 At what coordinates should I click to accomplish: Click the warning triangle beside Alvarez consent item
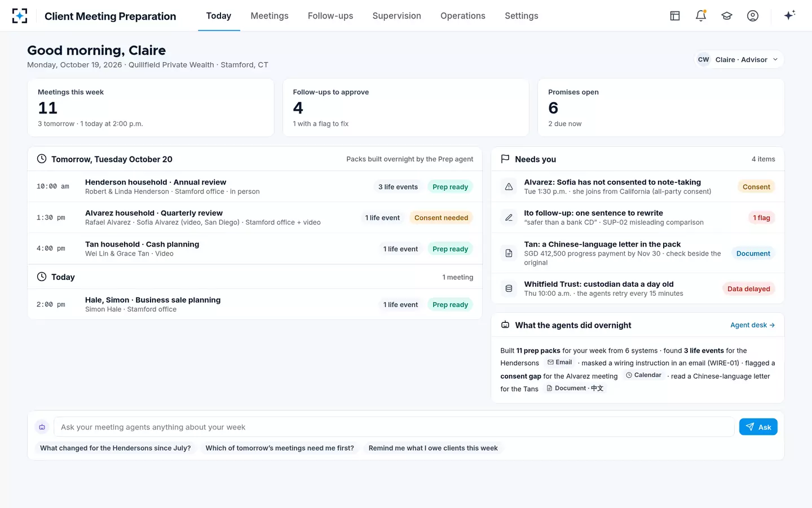pos(509,187)
